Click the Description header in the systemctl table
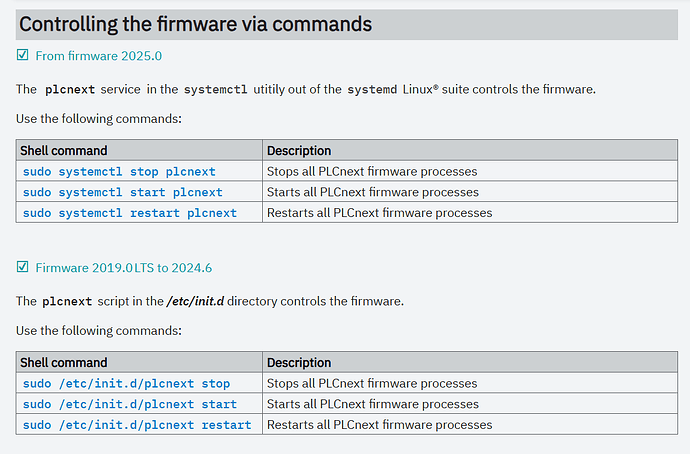690x454 pixels. point(299,150)
